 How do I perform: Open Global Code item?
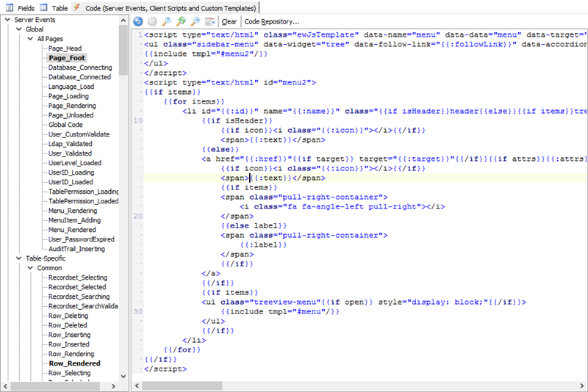(x=65, y=125)
